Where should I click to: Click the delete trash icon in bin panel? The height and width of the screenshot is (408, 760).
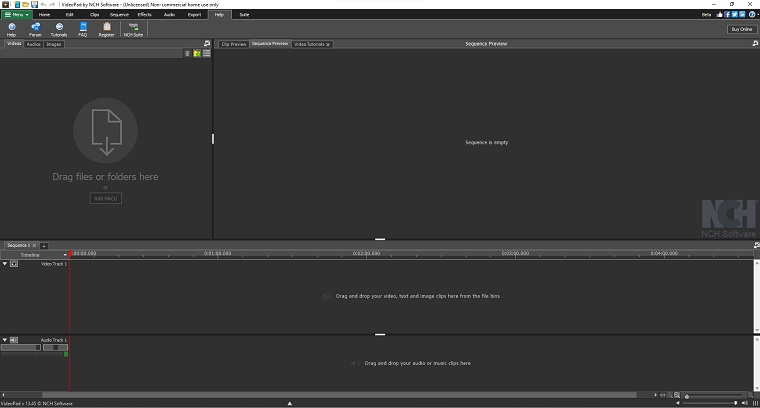[187, 53]
